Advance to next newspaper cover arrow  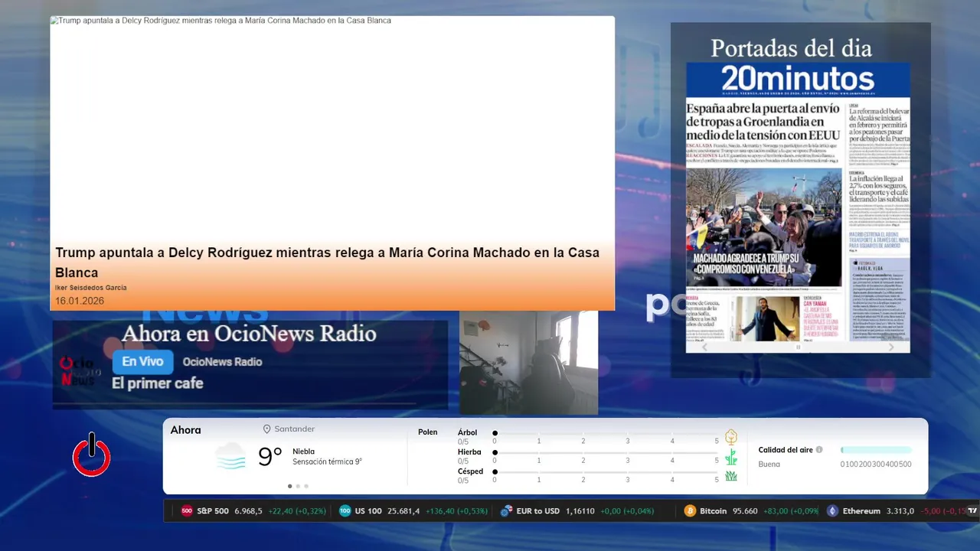[891, 347]
